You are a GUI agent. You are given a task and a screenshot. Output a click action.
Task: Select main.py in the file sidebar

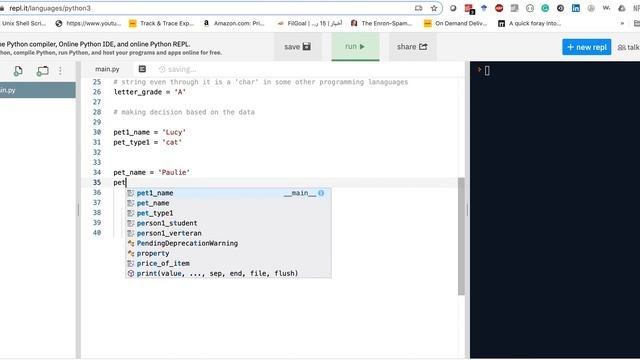pos(37,90)
